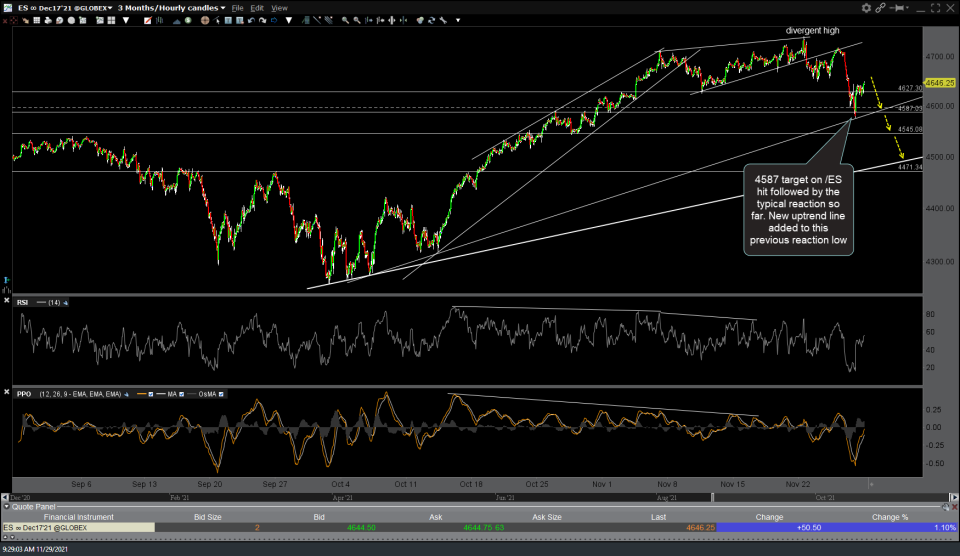
Task: Click the refresh chart icon in toolbar
Action: pyautogui.click(x=432, y=20)
